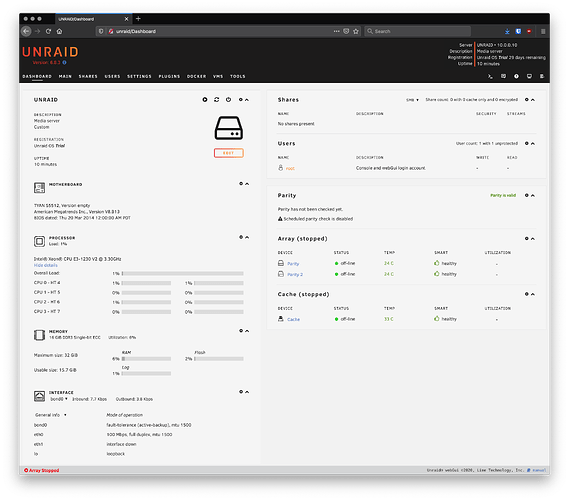Open the General info dropdown
568x500 pixels.
(x=51, y=415)
